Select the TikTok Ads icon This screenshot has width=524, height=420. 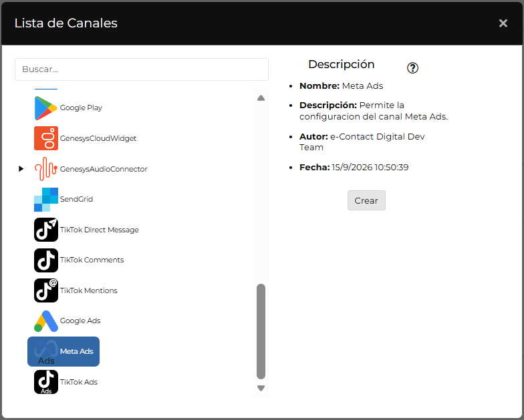pyautogui.click(x=46, y=382)
